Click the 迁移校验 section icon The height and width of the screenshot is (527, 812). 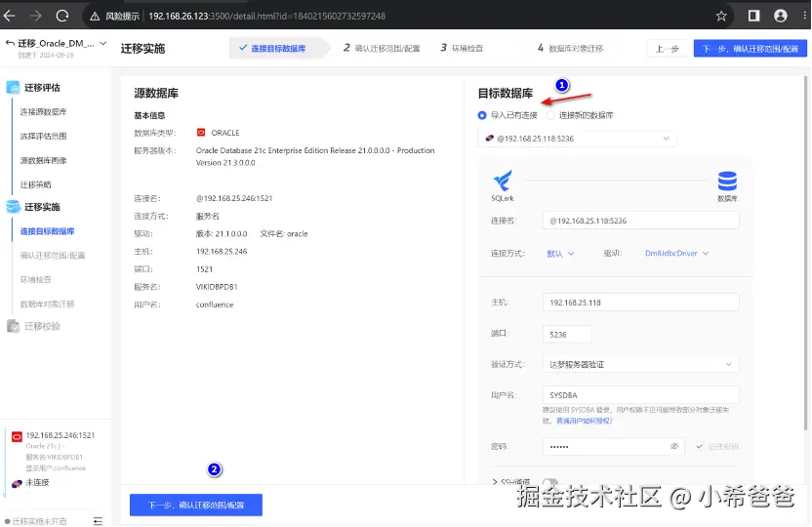pyautogui.click(x=13, y=326)
